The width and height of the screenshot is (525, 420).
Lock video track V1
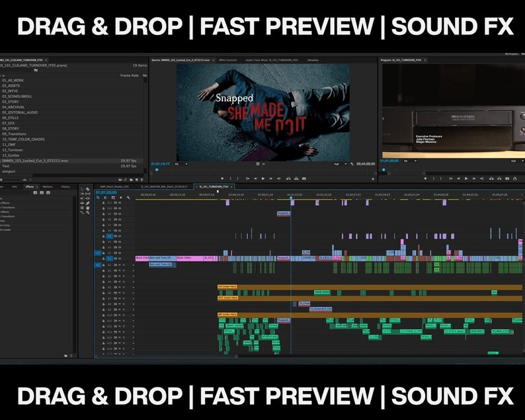click(x=103, y=259)
